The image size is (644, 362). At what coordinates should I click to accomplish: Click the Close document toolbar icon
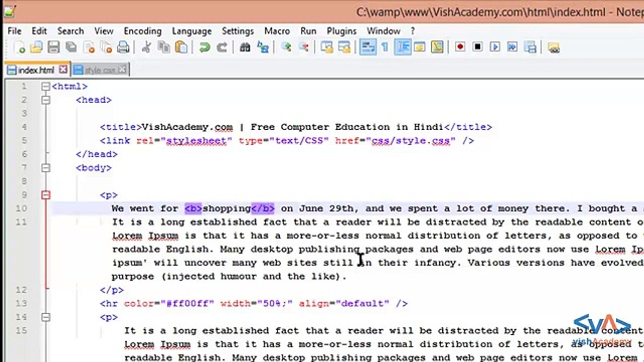coord(89,47)
